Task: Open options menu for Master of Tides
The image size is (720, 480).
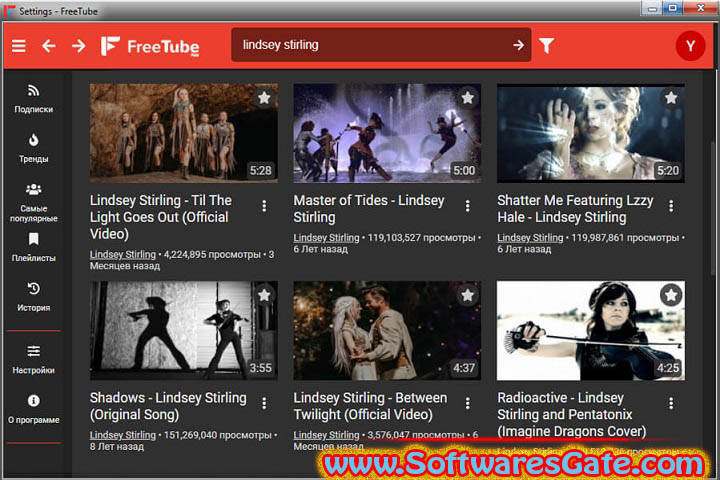Action: [x=467, y=206]
